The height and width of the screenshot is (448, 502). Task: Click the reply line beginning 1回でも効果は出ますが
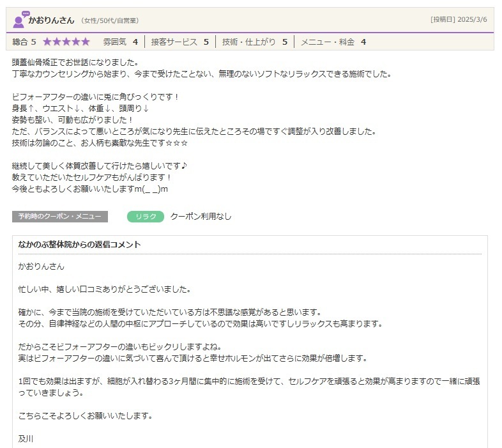[x=249, y=387]
